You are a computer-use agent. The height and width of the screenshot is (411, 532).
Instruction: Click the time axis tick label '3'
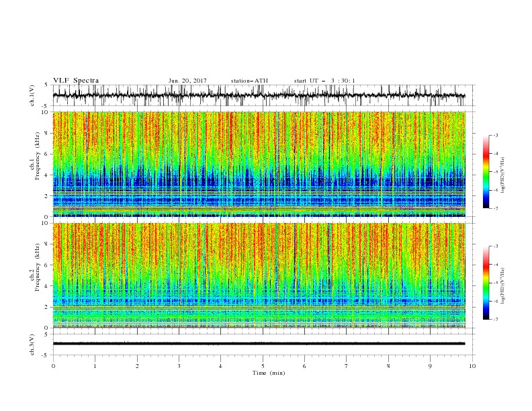pos(179,366)
